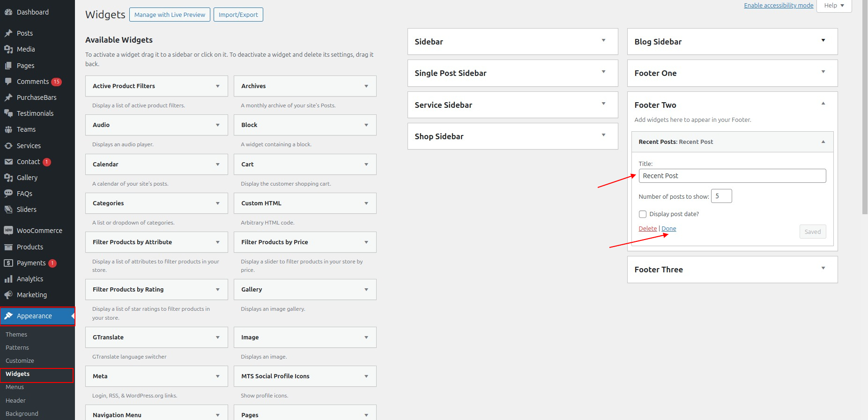The width and height of the screenshot is (868, 420).
Task: Click the Gallery icon in sidebar
Action: point(8,178)
